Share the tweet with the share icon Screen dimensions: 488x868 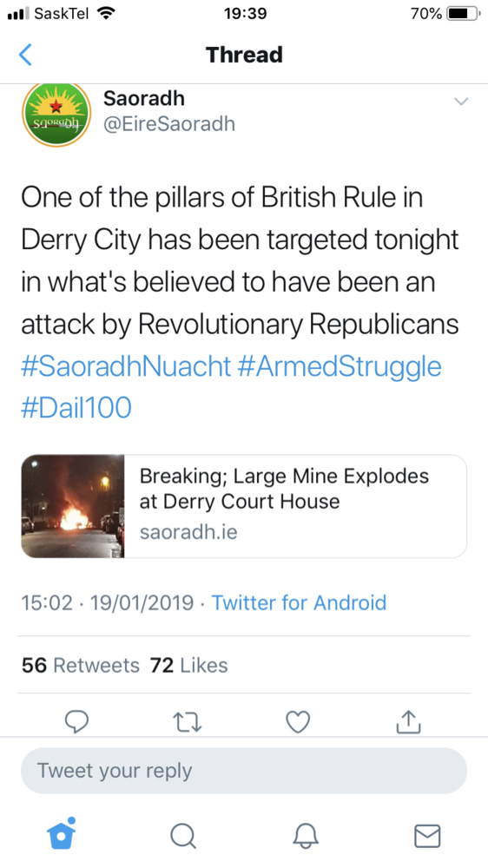(x=409, y=721)
